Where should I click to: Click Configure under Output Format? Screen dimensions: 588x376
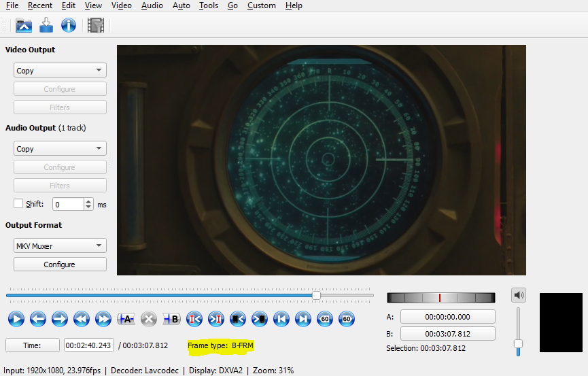pos(60,264)
